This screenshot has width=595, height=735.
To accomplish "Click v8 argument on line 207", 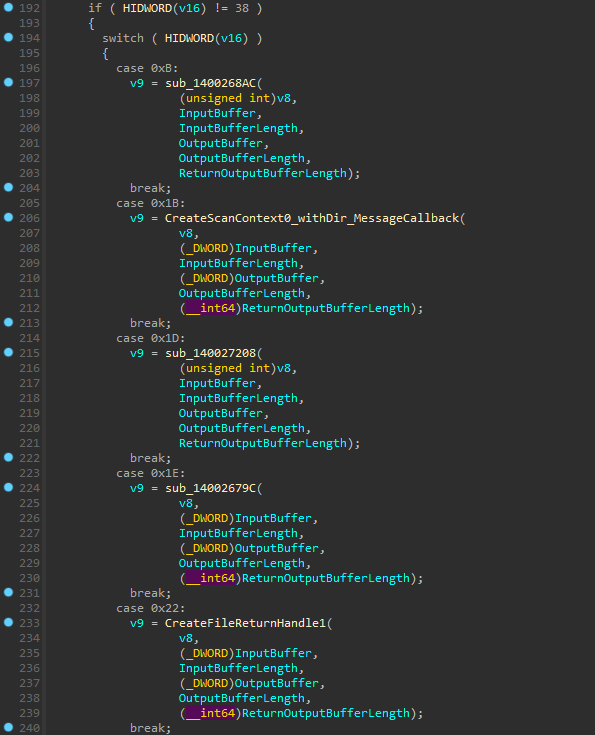I will [186, 233].
